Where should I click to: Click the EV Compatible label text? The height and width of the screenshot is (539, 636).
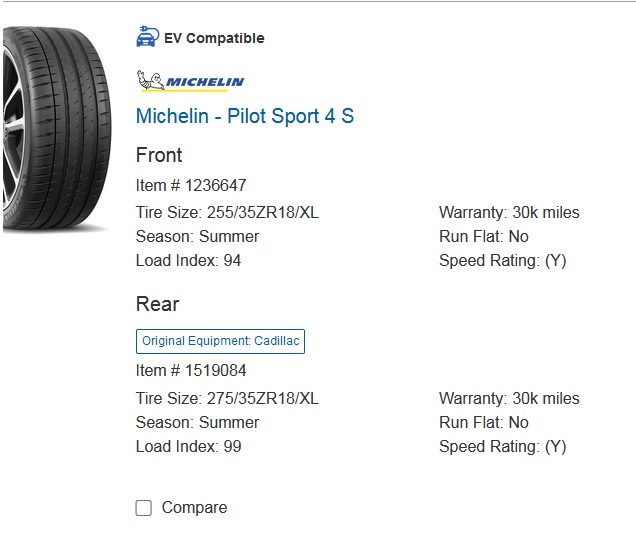(214, 38)
